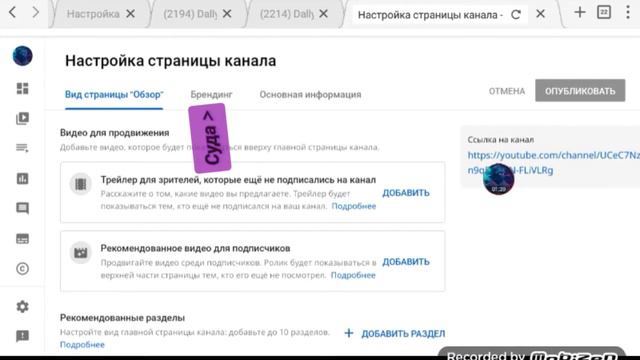
Task: Click ДОБАВИТЬ РАЗДЕЛ button
Action: click(x=395, y=333)
